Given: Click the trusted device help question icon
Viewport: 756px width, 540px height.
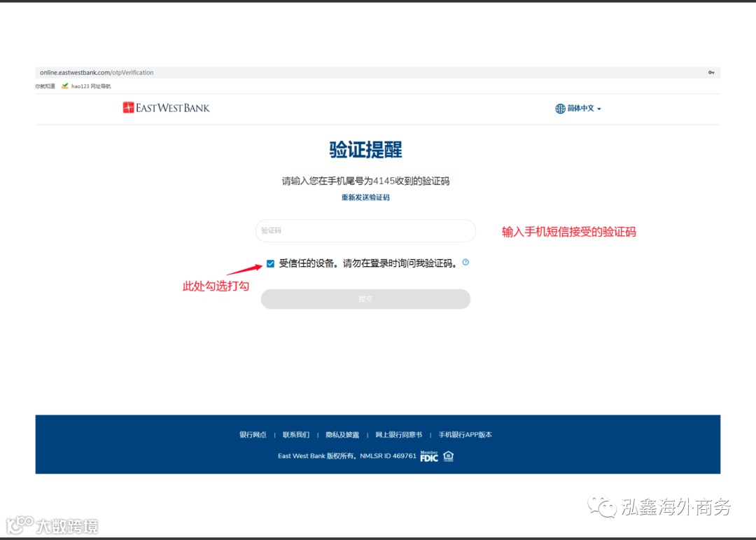Looking at the screenshot, I should (x=465, y=262).
